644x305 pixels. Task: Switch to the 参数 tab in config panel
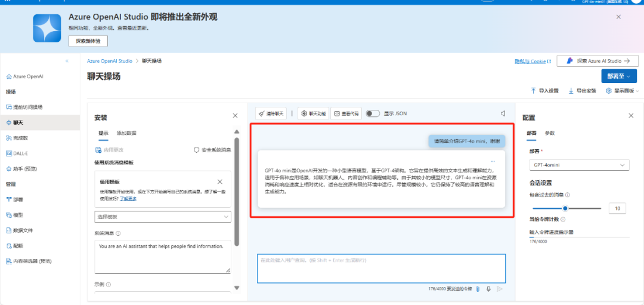click(549, 133)
